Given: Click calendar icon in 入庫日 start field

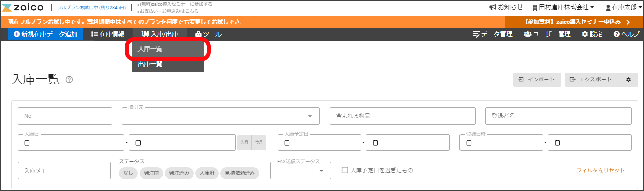Looking at the screenshot, I should (27, 143).
